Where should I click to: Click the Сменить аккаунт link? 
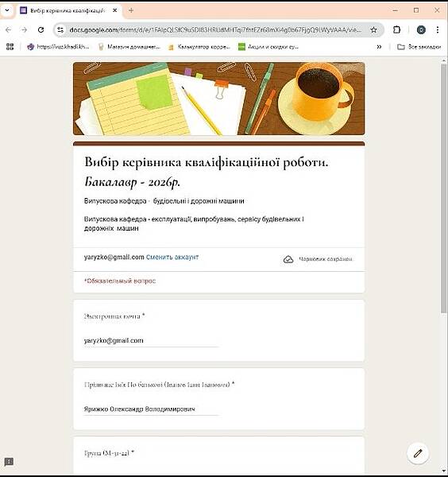coord(172,258)
